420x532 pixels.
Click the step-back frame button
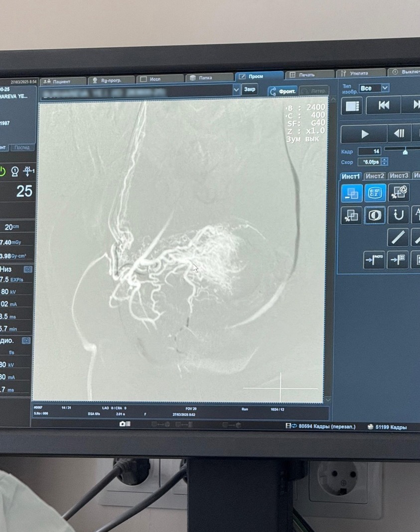tap(399, 134)
